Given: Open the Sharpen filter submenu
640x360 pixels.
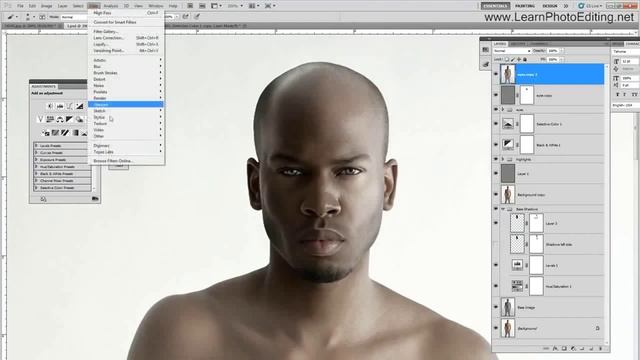Looking at the screenshot, I should [126, 104].
